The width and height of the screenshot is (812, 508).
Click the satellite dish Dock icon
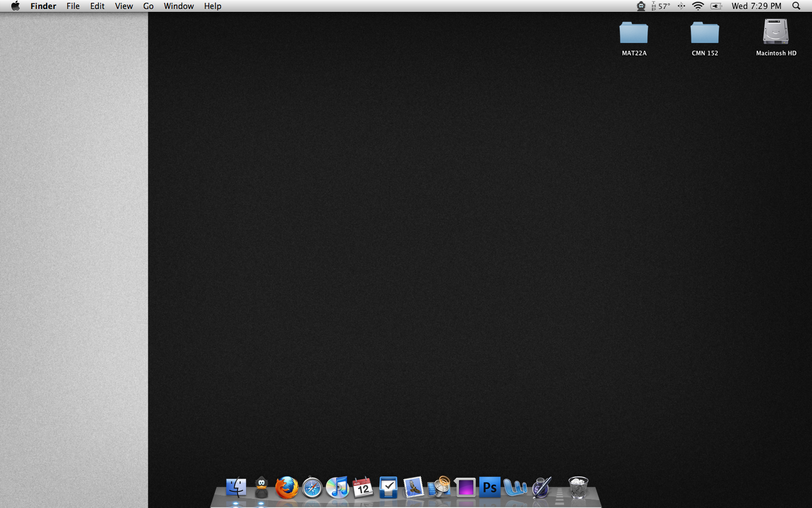[439, 488]
